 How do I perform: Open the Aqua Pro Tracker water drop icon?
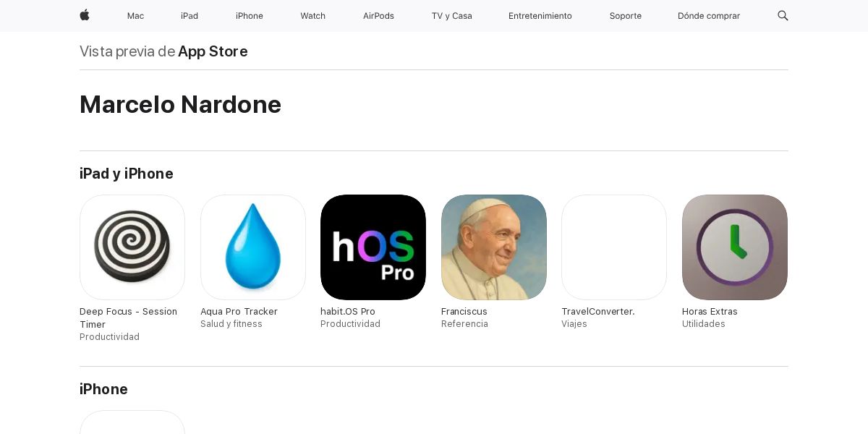253,247
